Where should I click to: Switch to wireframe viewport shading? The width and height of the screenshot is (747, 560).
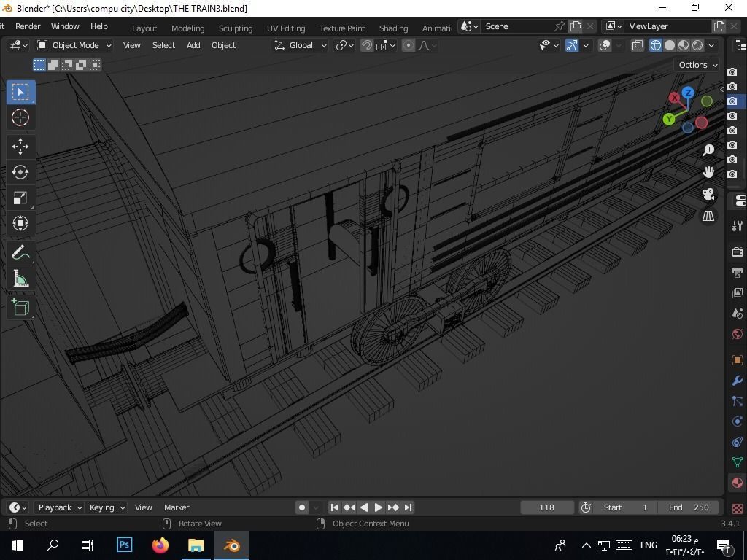point(656,45)
